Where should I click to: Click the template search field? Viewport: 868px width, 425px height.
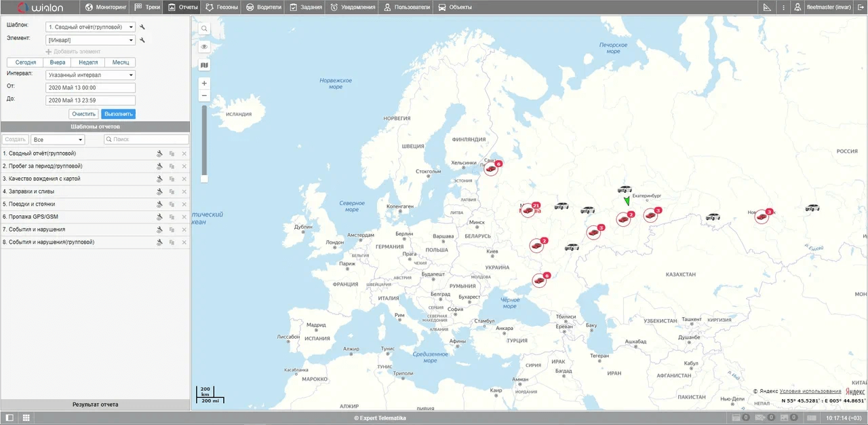pos(146,139)
